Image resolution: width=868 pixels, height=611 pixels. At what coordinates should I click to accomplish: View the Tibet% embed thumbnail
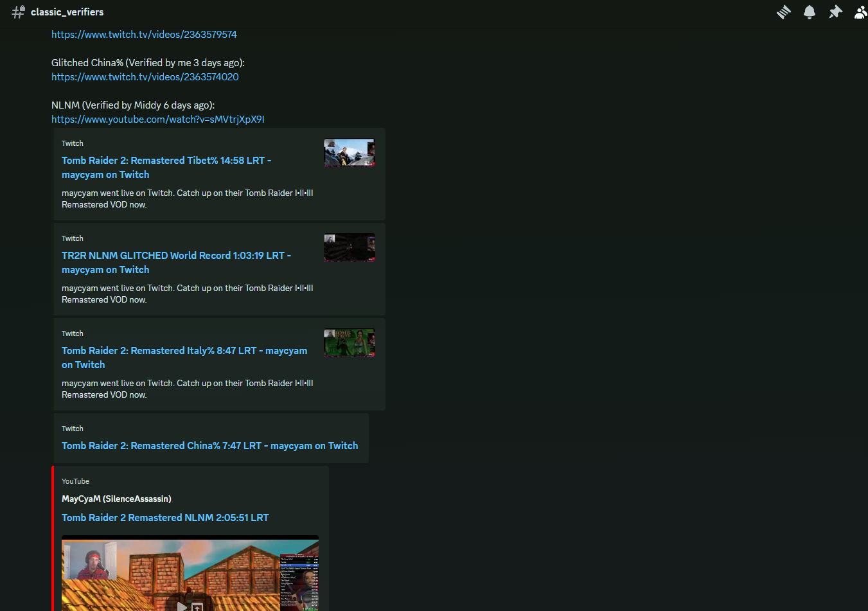[x=350, y=153]
